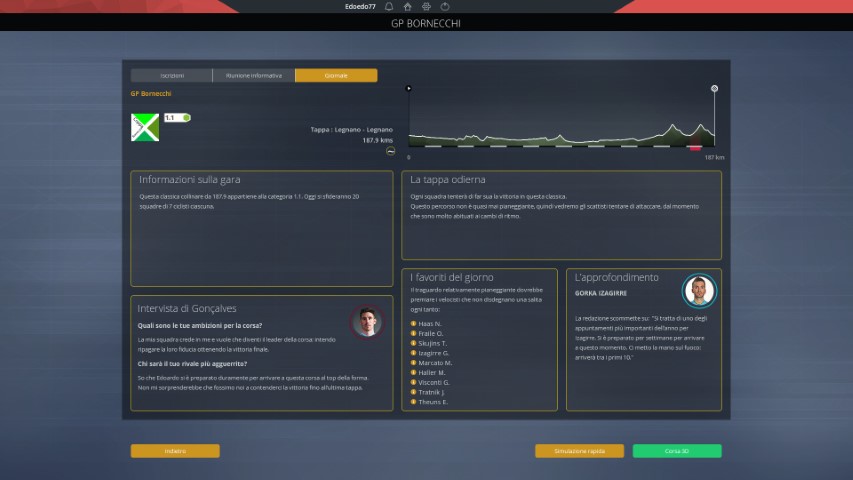Click the power quit icon
The width and height of the screenshot is (853, 480).
[x=444, y=6]
